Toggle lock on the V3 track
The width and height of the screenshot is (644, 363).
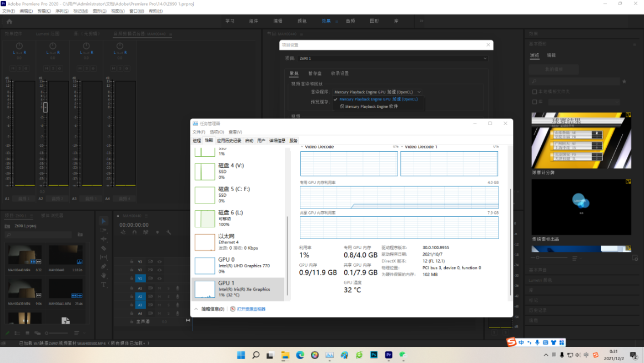(132, 261)
